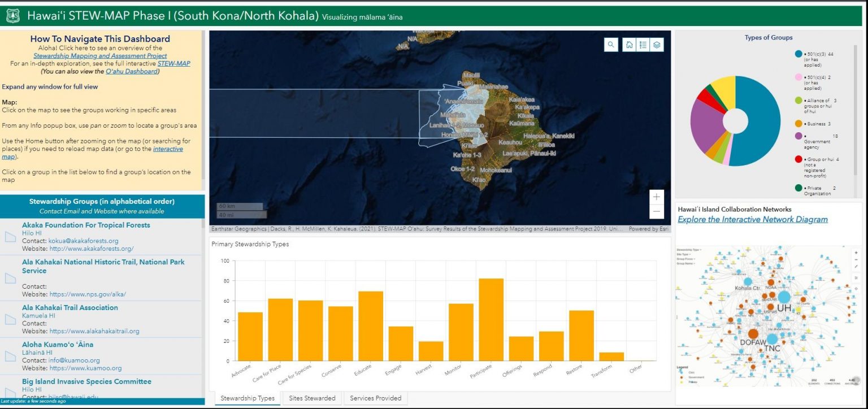The height and width of the screenshot is (409, 868).
Task: Select the map search tool
Action: [611, 45]
